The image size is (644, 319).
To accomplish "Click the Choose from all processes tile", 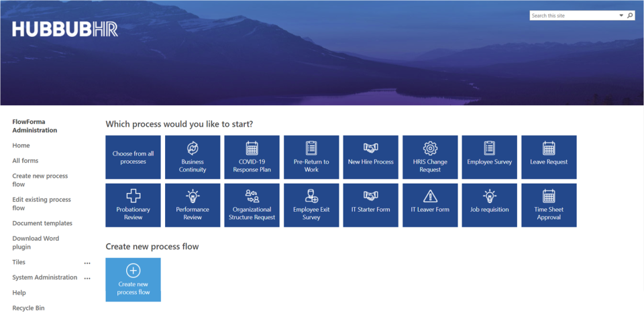I will (133, 157).
